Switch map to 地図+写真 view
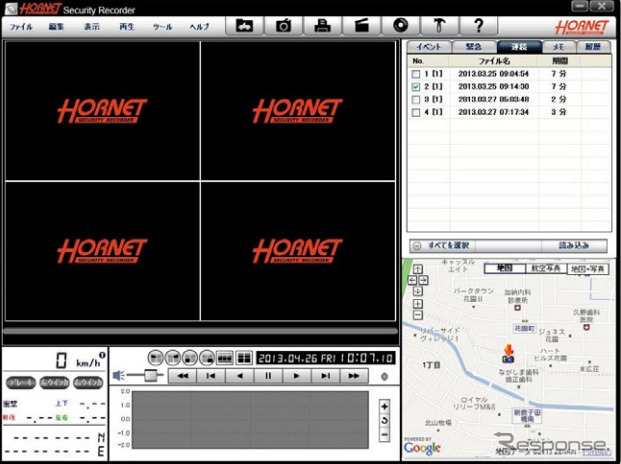 click(x=588, y=269)
